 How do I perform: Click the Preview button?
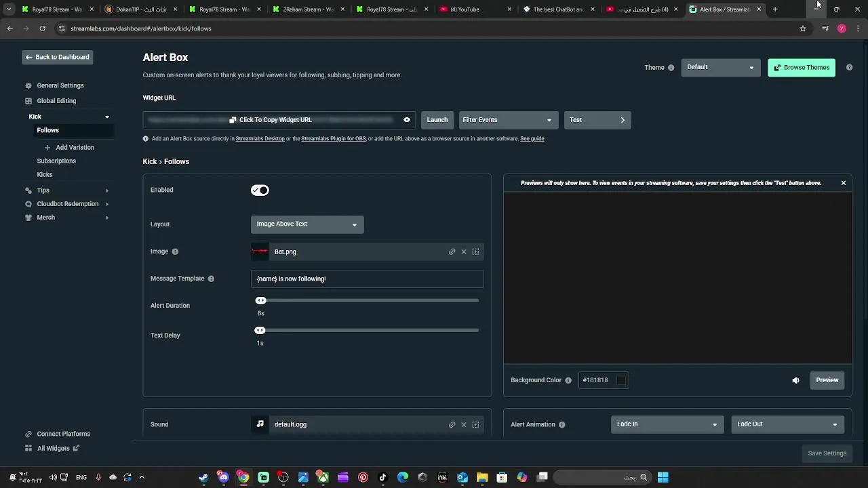827,380
